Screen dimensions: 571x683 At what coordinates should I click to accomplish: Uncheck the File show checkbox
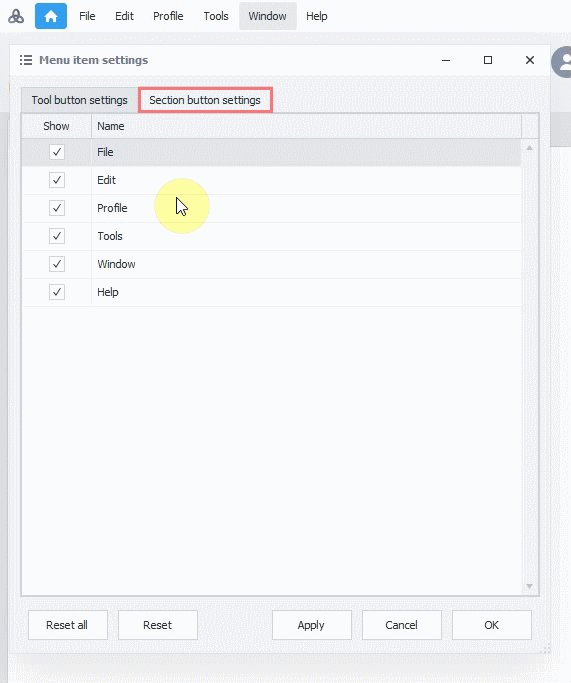[x=57, y=152]
